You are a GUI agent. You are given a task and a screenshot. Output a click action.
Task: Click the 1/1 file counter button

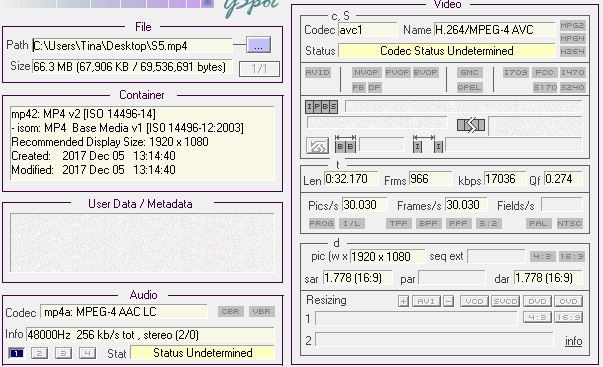pyautogui.click(x=259, y=69)
